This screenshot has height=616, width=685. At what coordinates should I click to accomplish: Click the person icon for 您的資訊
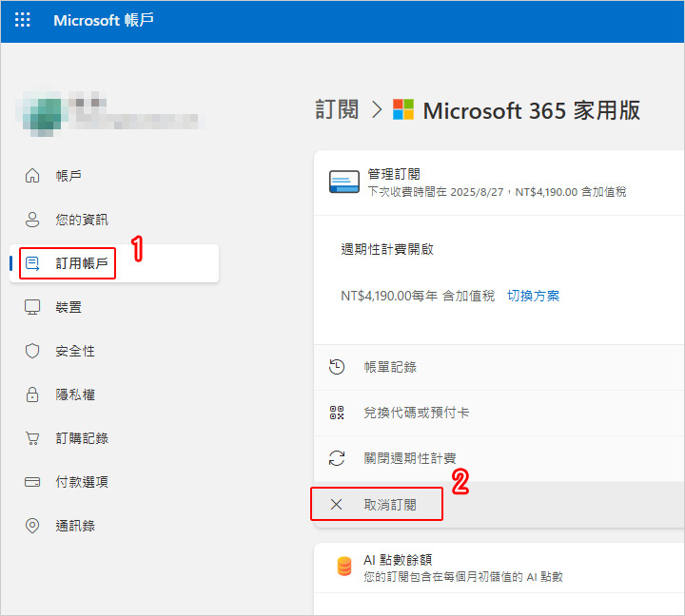pyautogui.click(x=32, y=220)
